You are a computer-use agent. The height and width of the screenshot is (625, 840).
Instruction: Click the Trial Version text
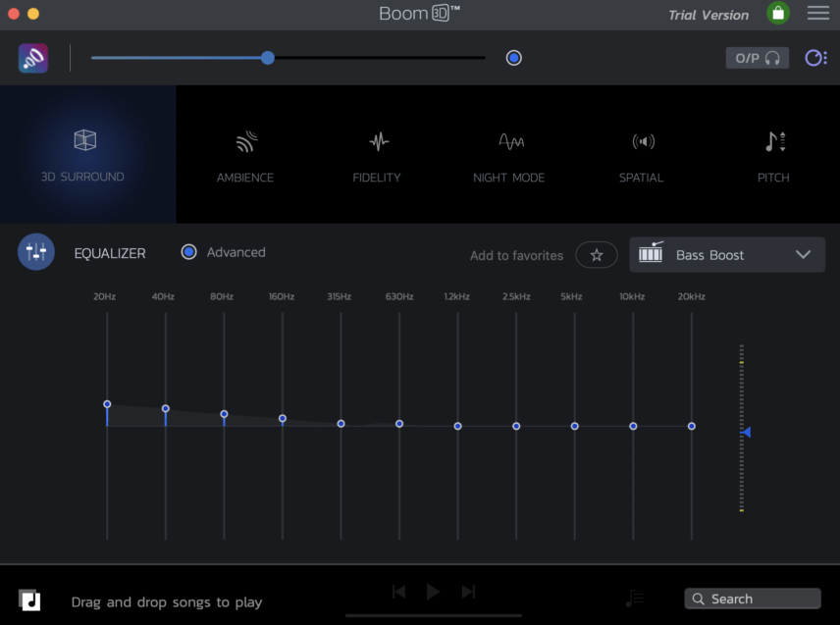coord(709,15)
